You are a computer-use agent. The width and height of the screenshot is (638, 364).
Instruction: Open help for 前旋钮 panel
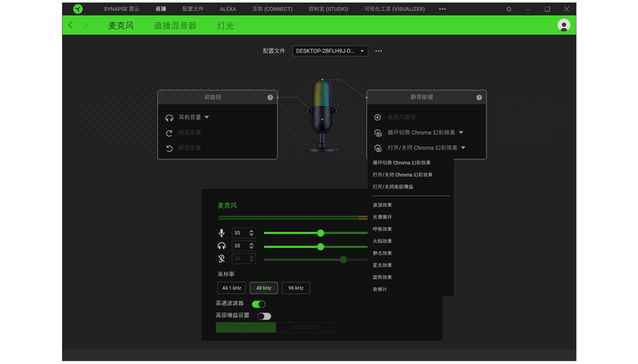[x=270, y=97]
